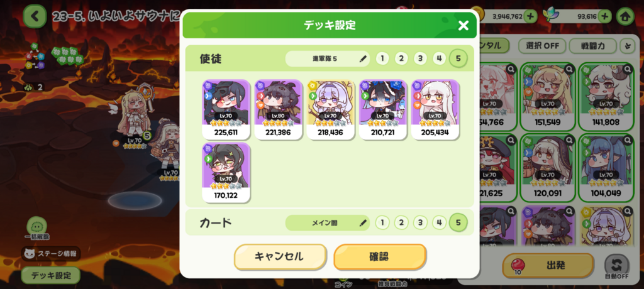Image resolution: width=644 pixels, height=289 pixels.
Task: Click the キャンセル button
Action: [x=280, y=256]
